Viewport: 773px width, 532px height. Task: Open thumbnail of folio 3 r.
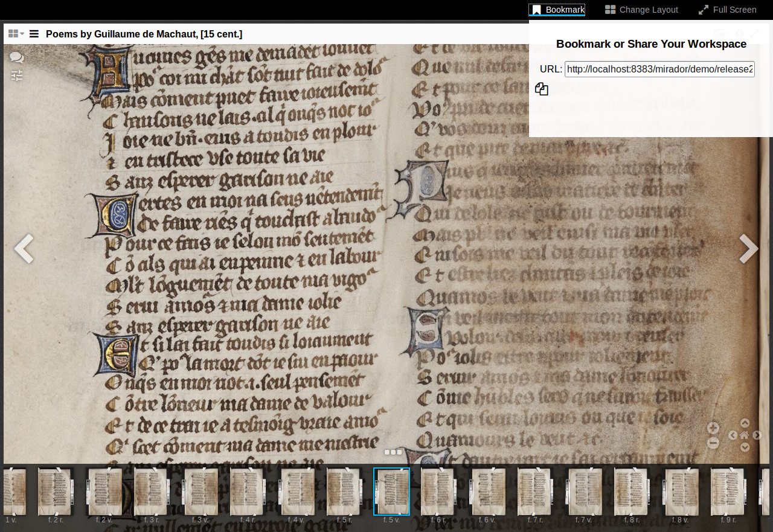(152, 492)
